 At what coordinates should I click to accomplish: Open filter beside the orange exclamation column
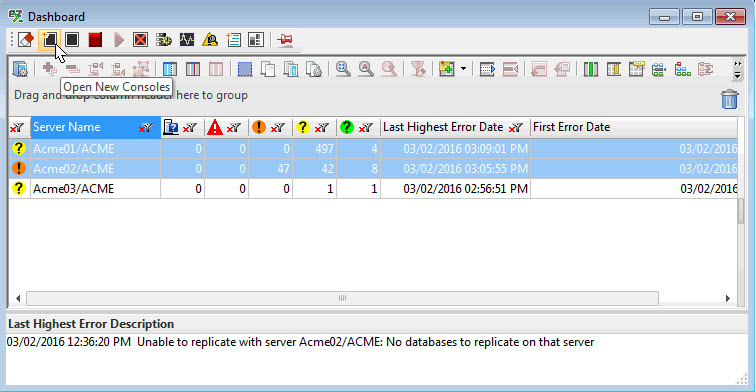coord(278,128)
